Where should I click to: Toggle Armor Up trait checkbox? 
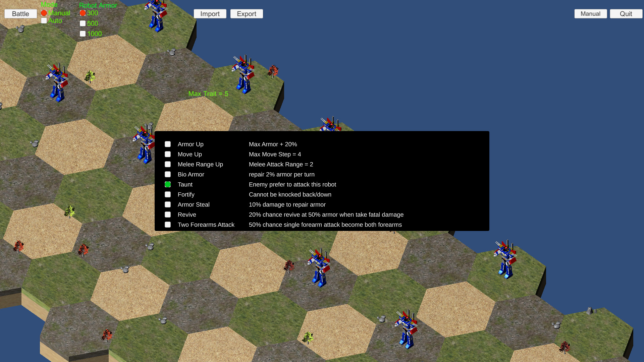pyautogui.click(x=167, y=144)
